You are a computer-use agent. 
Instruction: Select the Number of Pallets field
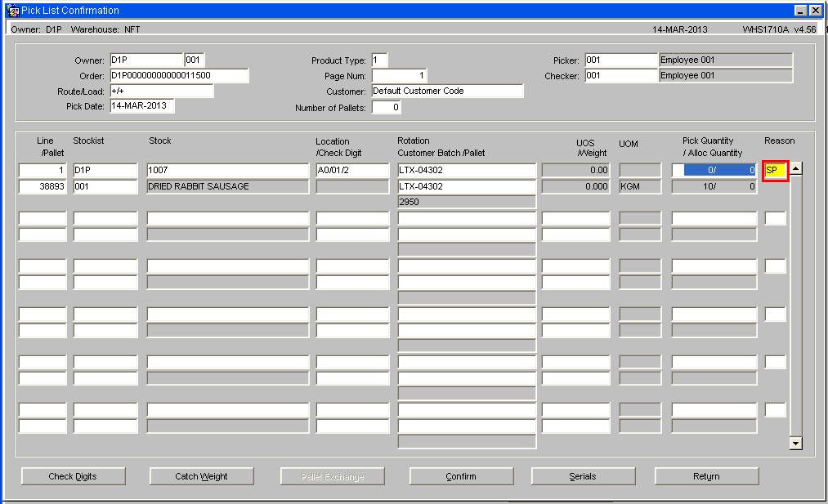coord(386,107)
